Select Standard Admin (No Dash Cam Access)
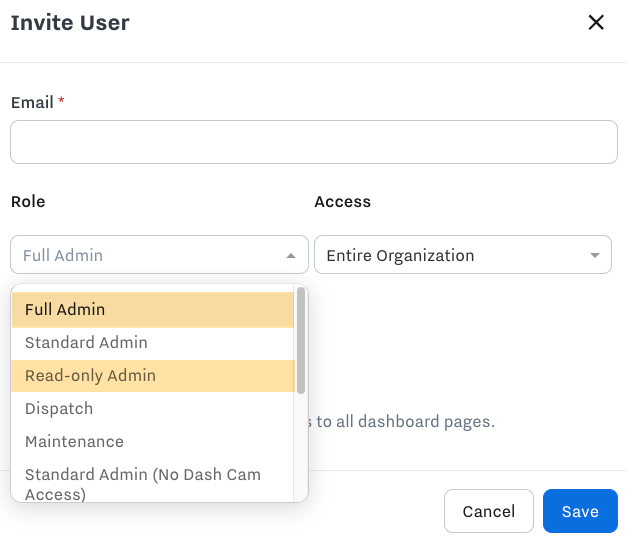The image size is (627, 540). (x=152, y=484)
